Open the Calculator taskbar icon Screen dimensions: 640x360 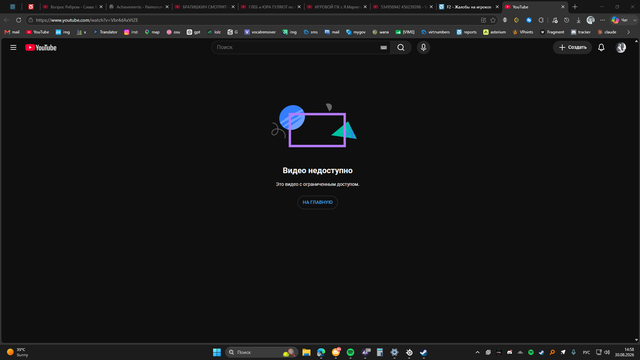(x=380, y=352)
